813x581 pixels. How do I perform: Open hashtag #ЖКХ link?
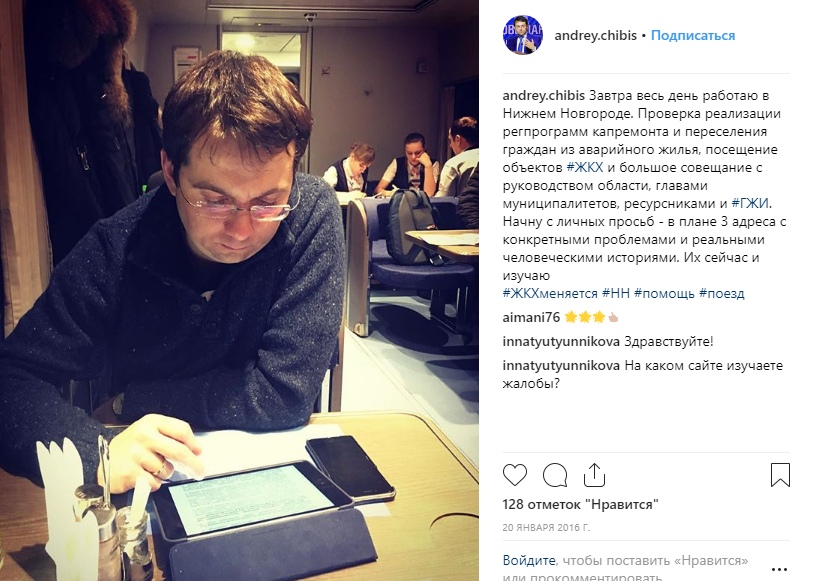tap(585, 167)
